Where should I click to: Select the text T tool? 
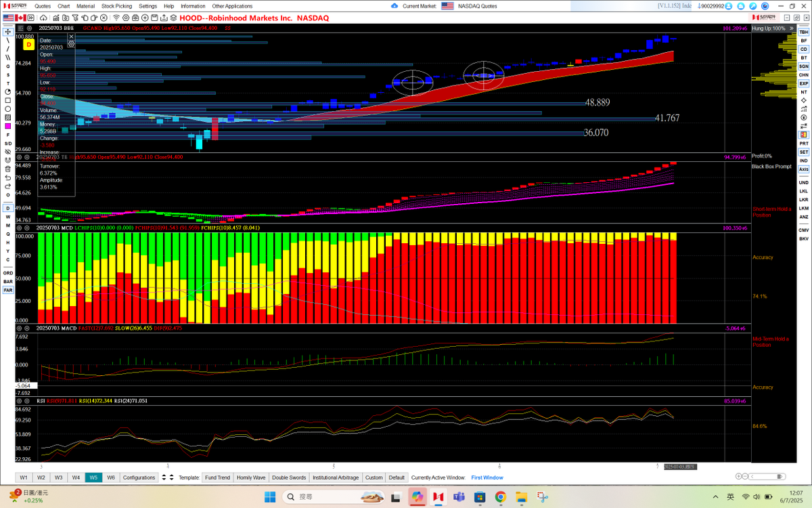[8, 83]
